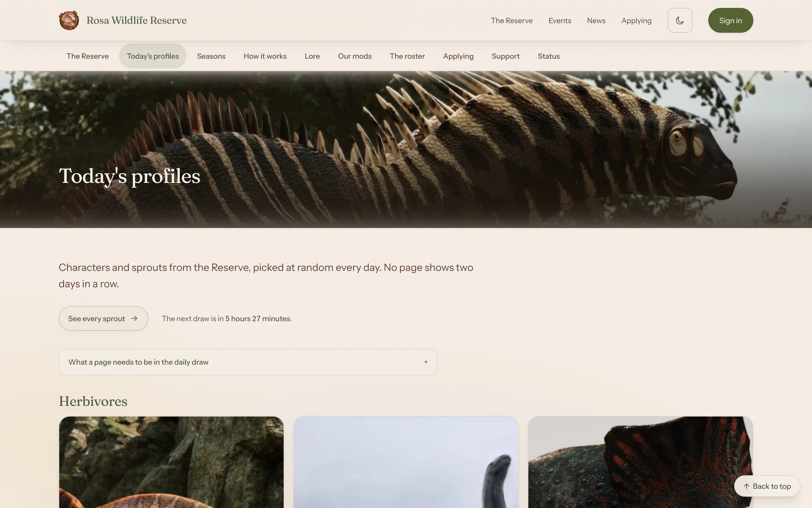Click the See every sprout button
Screen dimensions: 812x508
[103, 318]
